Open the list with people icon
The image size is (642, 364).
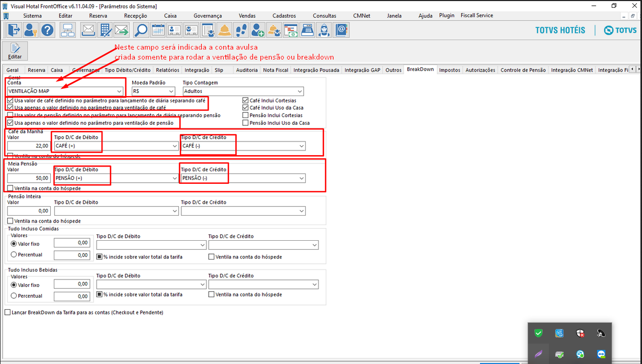208,30
